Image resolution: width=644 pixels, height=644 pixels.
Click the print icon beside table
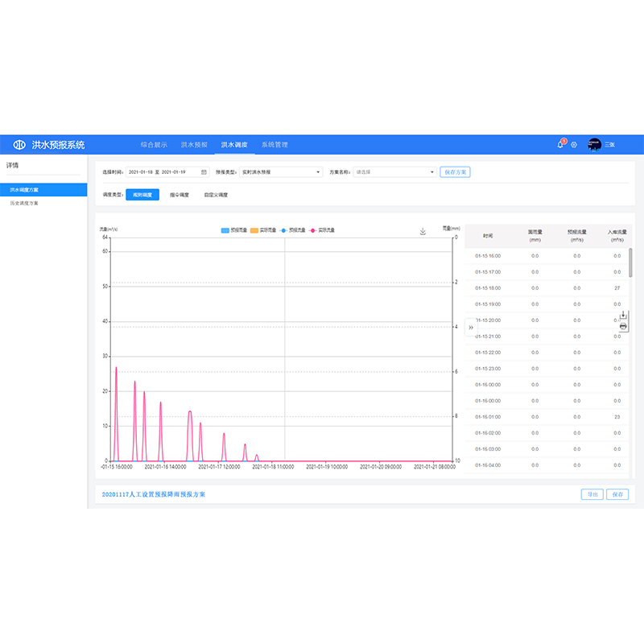[x=623, y=325]
